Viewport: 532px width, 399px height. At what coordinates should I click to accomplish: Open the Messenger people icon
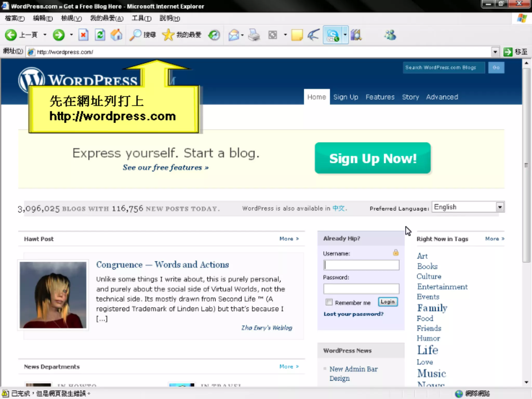coord(390,35)
